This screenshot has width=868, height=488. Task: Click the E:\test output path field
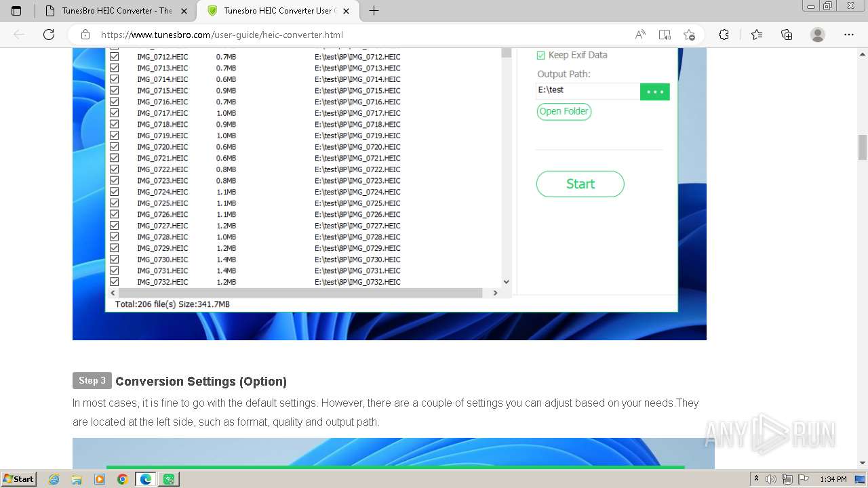coord(587,91)
